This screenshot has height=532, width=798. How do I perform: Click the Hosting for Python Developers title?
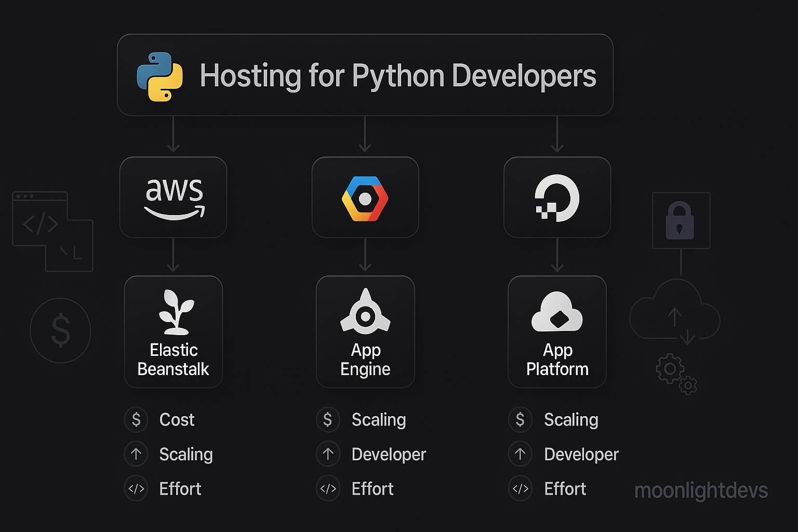pos(398,76)
